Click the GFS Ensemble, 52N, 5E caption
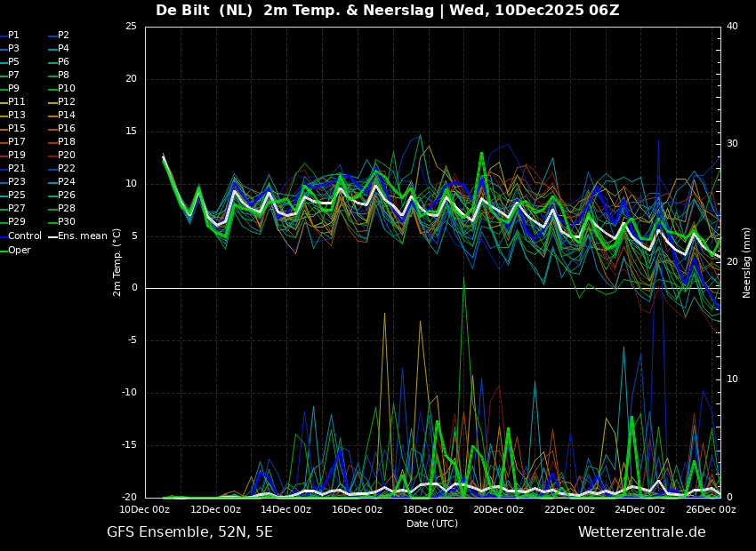Viewport: 756px width, 551px height. click(x=189, y=532)
